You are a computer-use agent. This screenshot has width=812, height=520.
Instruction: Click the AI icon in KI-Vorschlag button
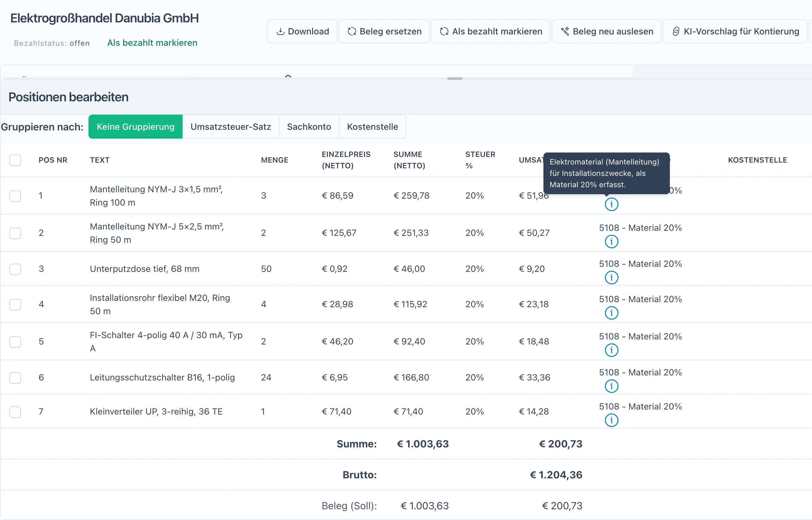click(676, 31)
